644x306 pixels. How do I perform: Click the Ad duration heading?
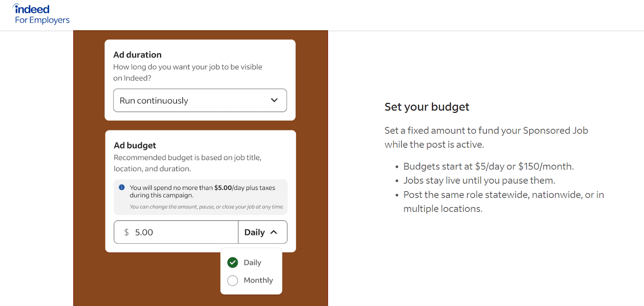click(137, 55)
